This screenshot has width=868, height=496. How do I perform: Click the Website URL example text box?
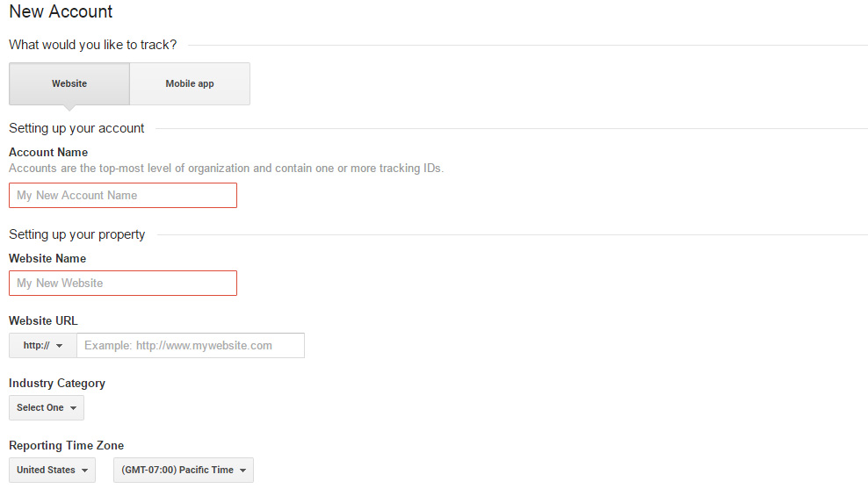point(191,346)
